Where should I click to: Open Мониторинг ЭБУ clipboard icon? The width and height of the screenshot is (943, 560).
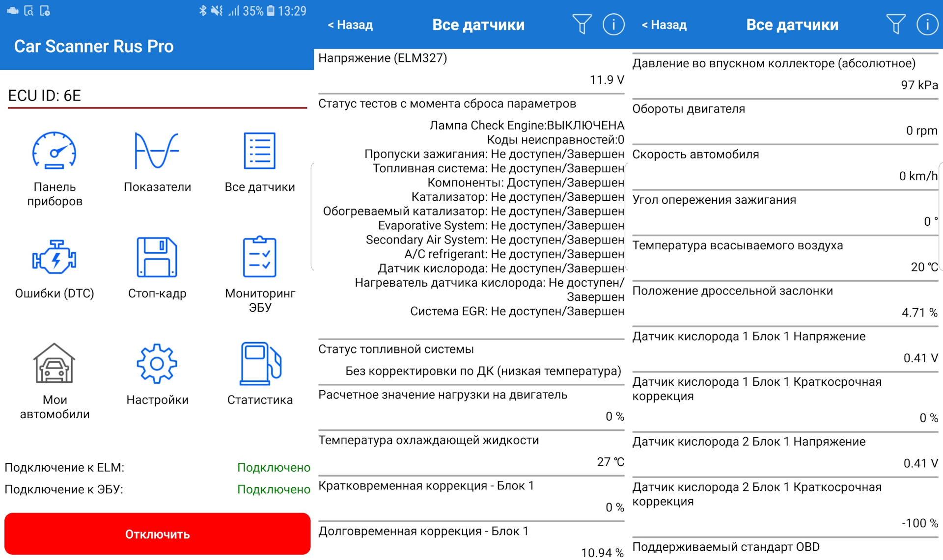coord(259,258)
